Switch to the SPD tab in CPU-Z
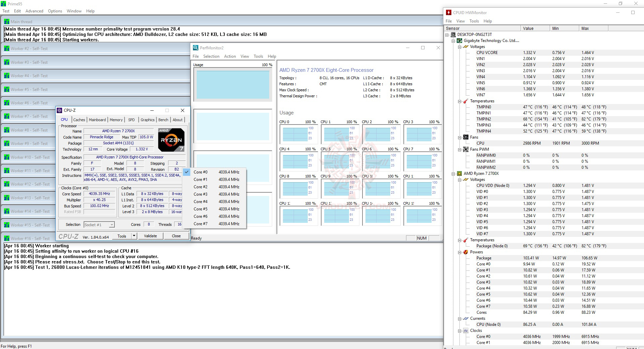 coord(132,120)
